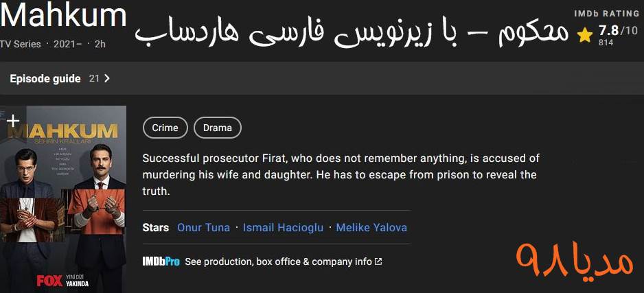Open Melike Yalova's profile link
Screen dimensions: 644x293
(x=371, y=228)
